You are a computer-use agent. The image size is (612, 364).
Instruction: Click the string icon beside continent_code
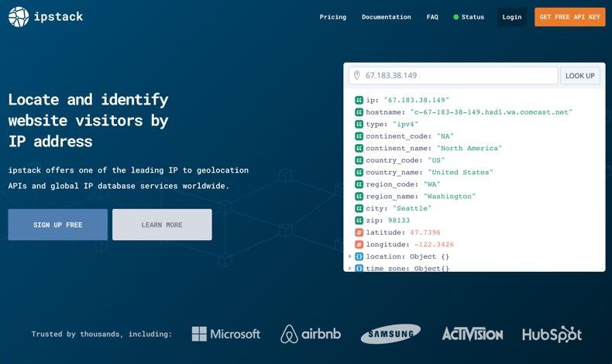click(359, 136)
